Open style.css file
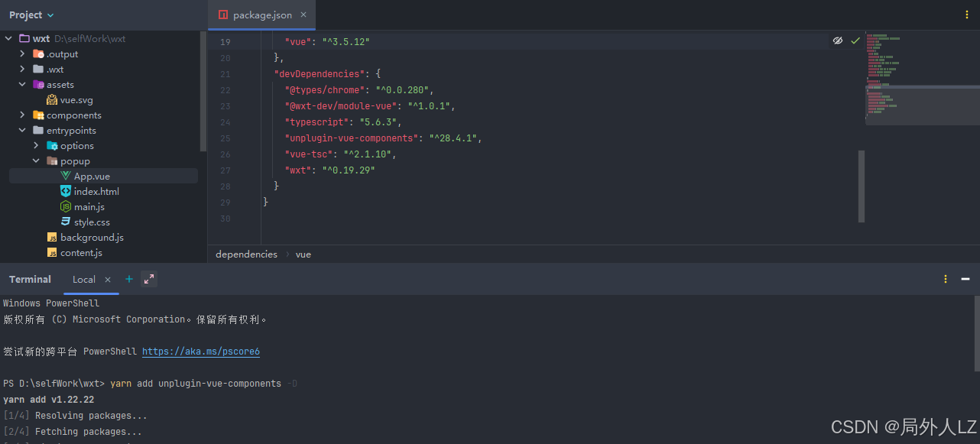 92,222
